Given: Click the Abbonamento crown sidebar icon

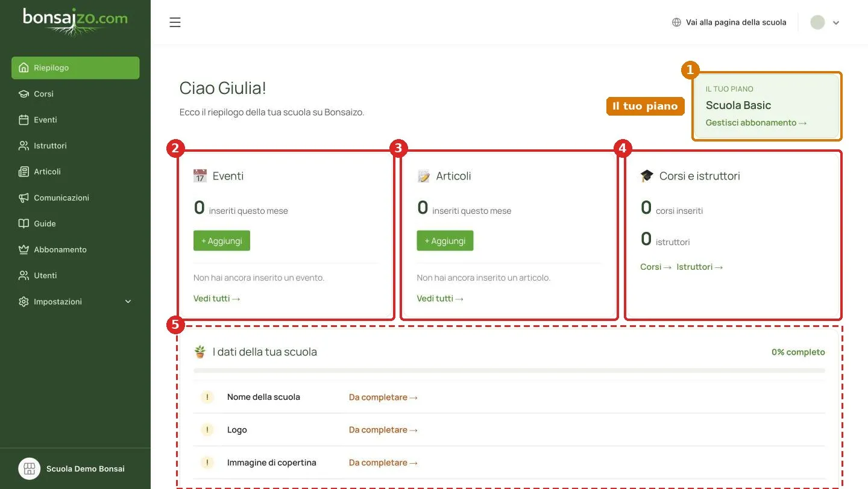Looking at the screenshot, I should click(24, 249).
